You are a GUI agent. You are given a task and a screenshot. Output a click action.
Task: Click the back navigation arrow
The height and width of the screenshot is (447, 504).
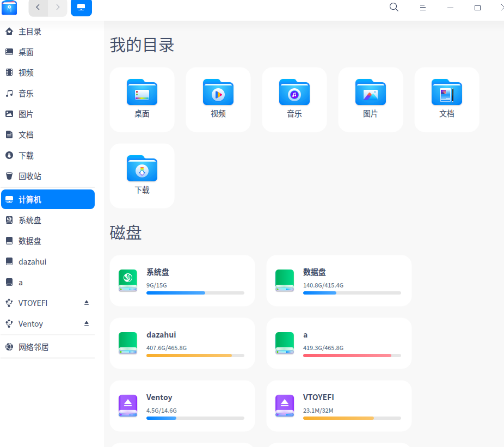point(38,8)
